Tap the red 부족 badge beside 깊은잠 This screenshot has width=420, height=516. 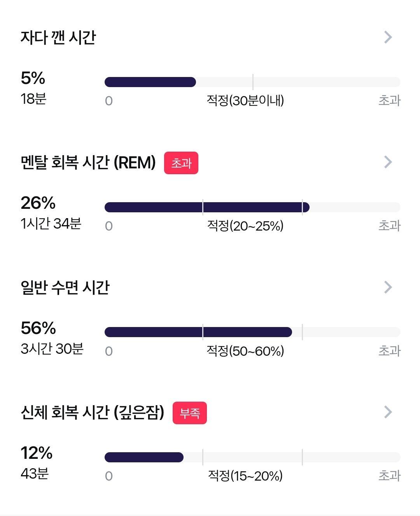click(x=190, y=413)
